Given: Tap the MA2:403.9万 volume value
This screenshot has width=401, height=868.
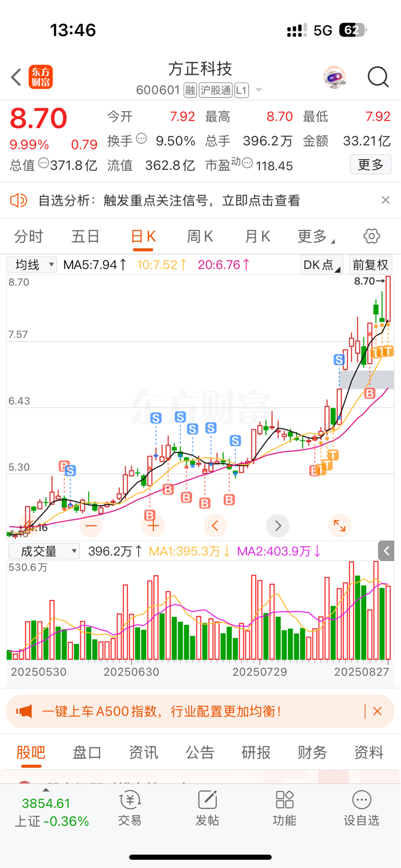Looking at the screenshot, I should pyautogui.click(x=279, y=551).
